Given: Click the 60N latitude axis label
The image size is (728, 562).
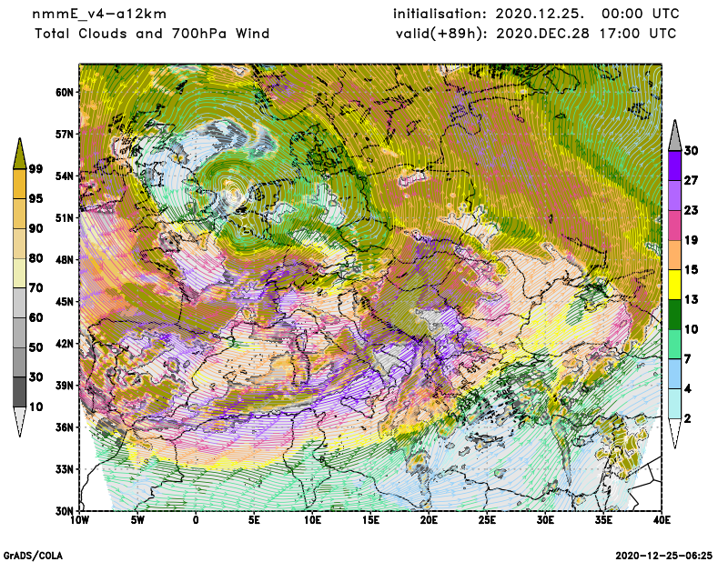Looking at the screenshot, I should [64, 92].
